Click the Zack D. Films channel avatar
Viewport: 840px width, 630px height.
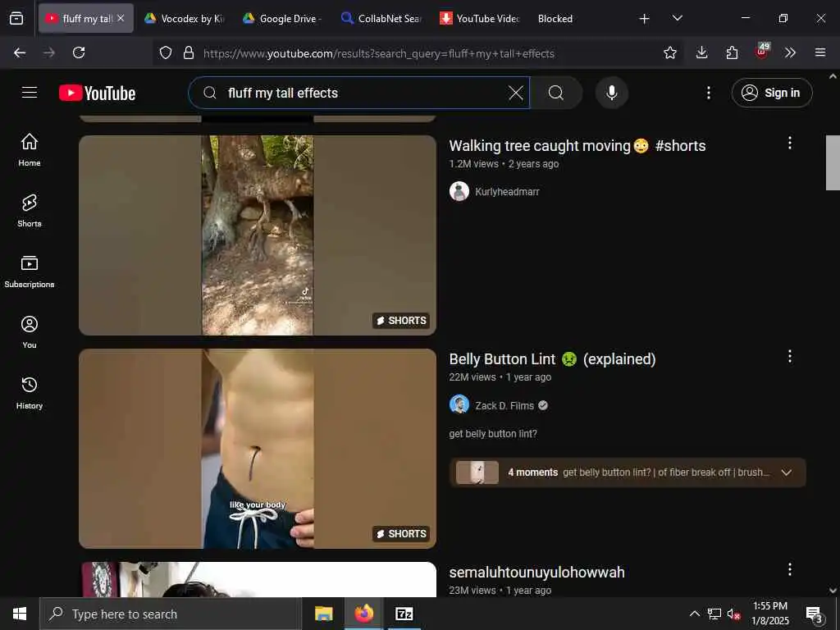coord(459,404)
